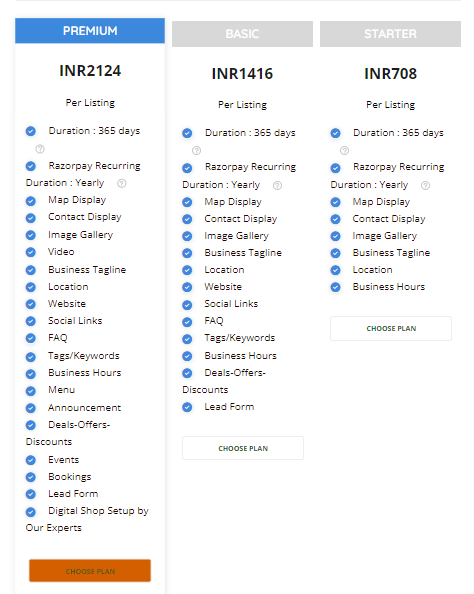Screen dimensions: 474x594
Task: Click the INR2124 price heading
Action: (x=90, y=71)
